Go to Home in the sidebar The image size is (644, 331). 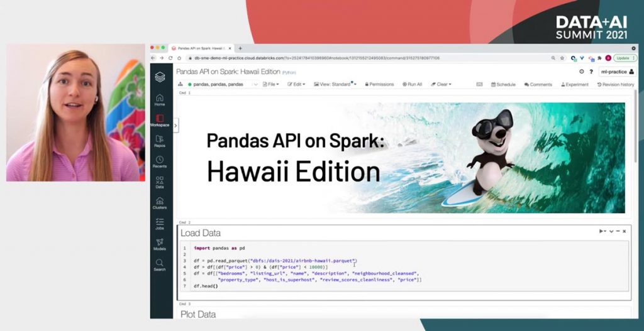[160, 100]
